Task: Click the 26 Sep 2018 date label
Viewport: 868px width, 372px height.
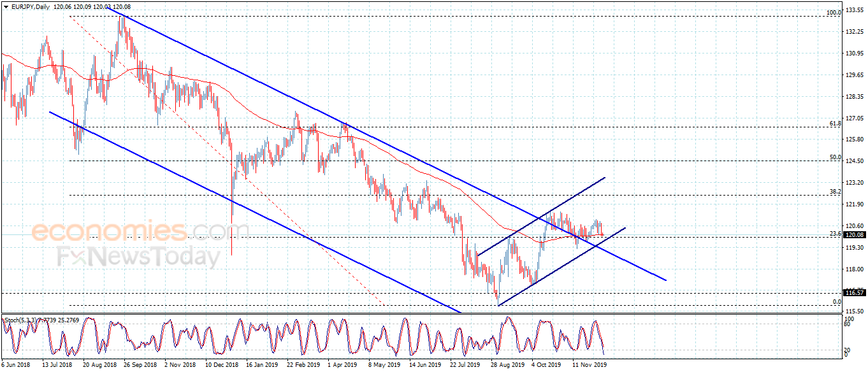Action: (x=140, y=366)
